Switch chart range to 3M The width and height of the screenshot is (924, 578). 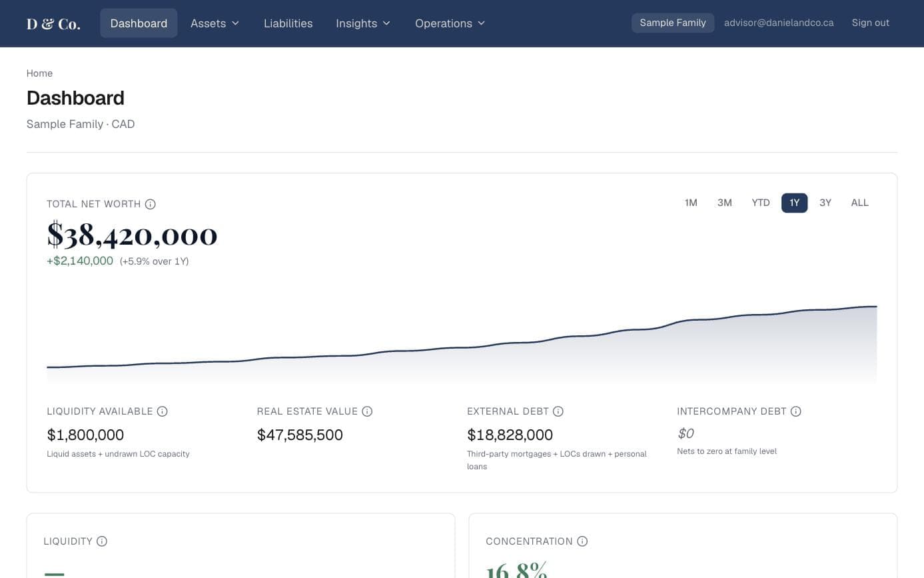(725, 203)
